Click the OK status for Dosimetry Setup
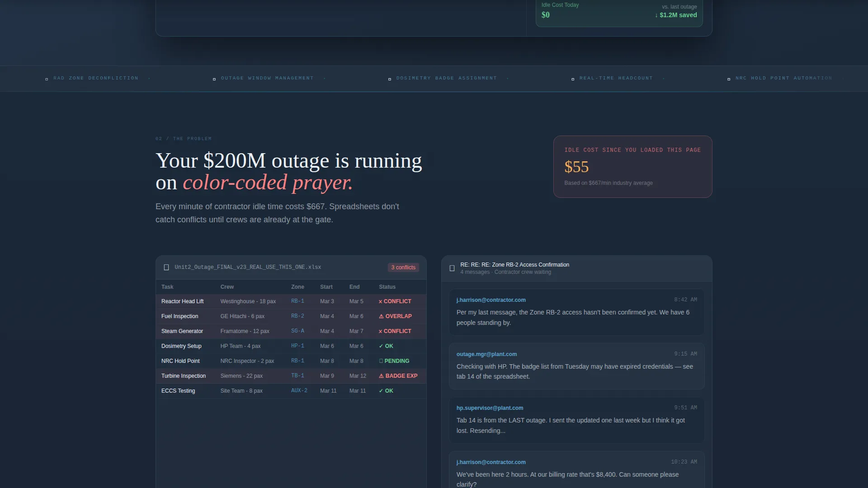Screen dimensions: 868x488 (x=386, y=346)
